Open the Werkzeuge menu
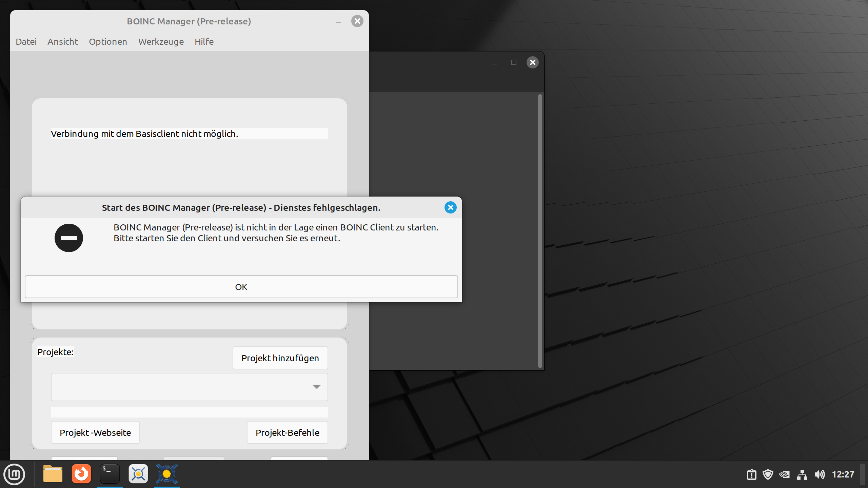 (x=161, y=41)
